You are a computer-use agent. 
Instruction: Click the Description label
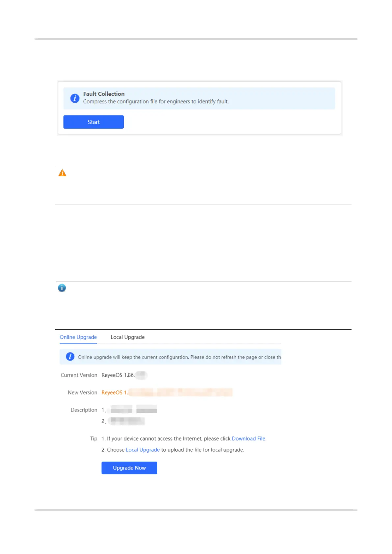click(84, 410)
